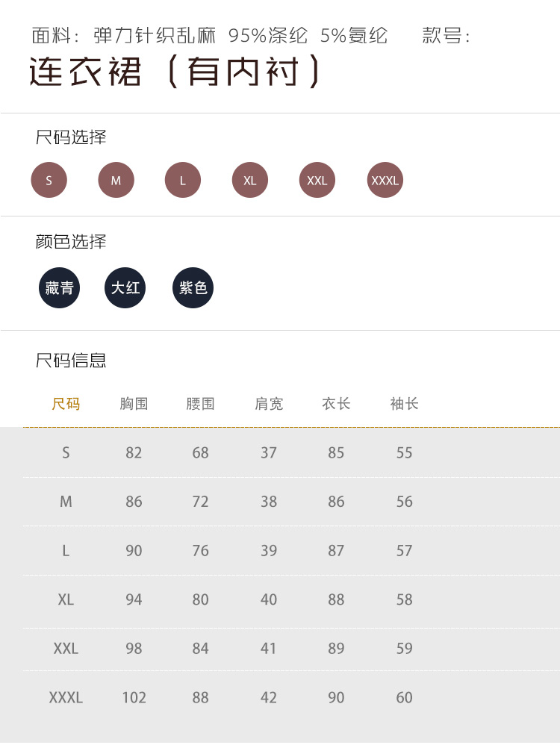Click the 袖长 column header
560x751 pixels.
404,404
